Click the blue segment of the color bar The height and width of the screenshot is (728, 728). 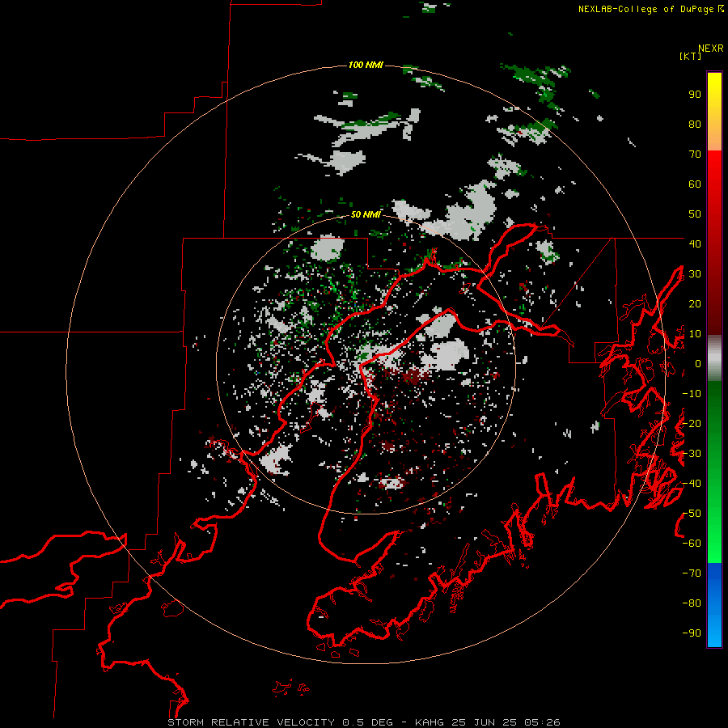point(714,605)
